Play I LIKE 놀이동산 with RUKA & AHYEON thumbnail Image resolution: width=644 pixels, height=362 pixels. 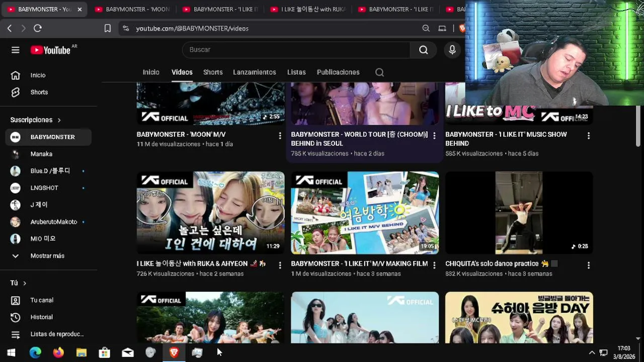click(x=210, y=213)
